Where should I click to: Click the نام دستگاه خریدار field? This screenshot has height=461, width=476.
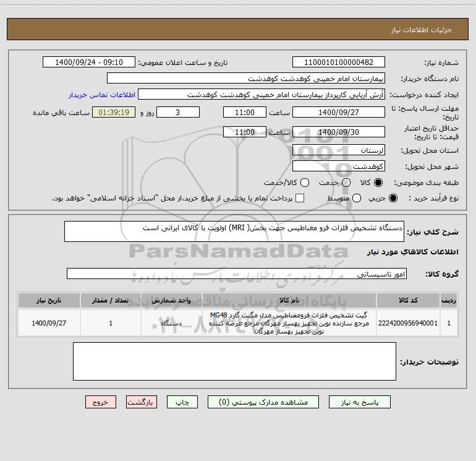click(x=246, y=78)
